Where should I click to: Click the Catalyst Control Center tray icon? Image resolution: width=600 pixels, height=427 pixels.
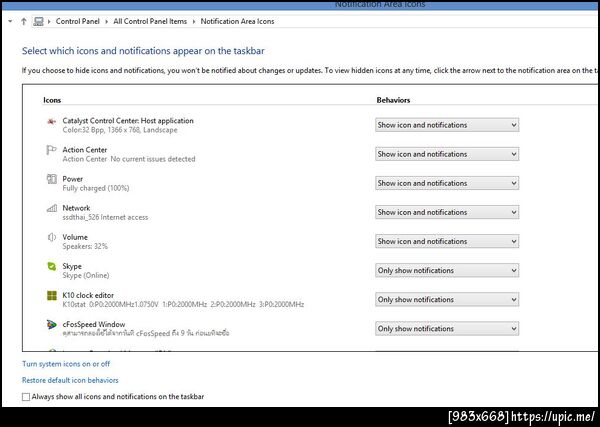click(51, 122)
